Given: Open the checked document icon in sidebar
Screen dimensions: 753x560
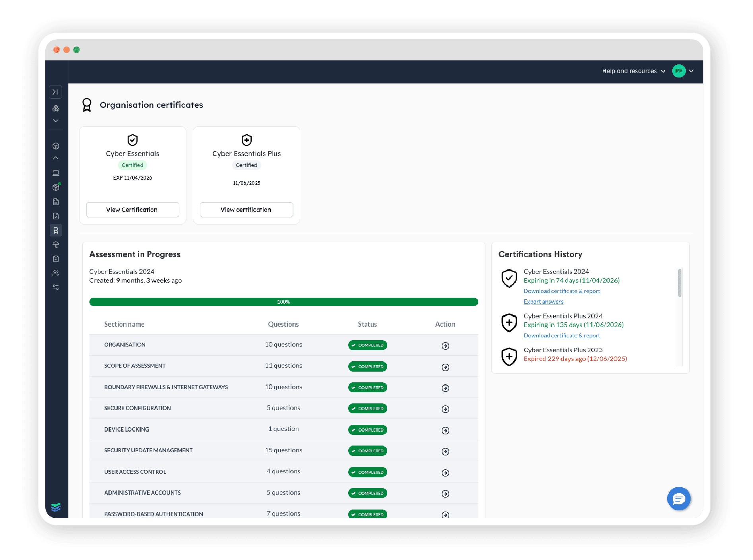Looking at the screenshot, I should pyautogui.click(x=56, y=216).
